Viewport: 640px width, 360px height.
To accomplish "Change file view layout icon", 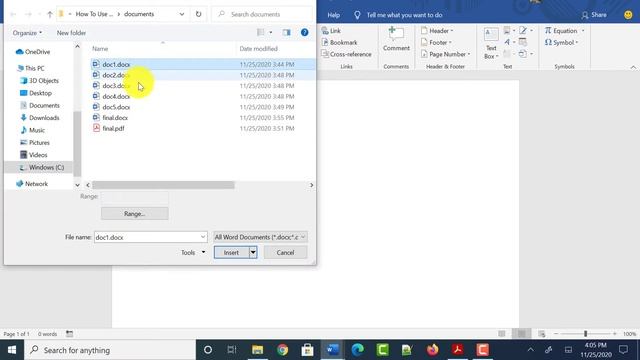I will coord(260,33).
